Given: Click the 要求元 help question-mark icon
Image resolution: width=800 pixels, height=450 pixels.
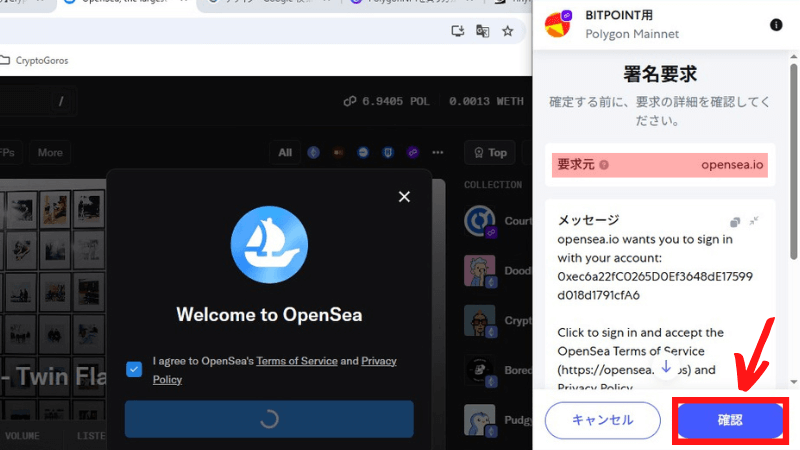Looking at the screenshot, I should coord(604,165).
